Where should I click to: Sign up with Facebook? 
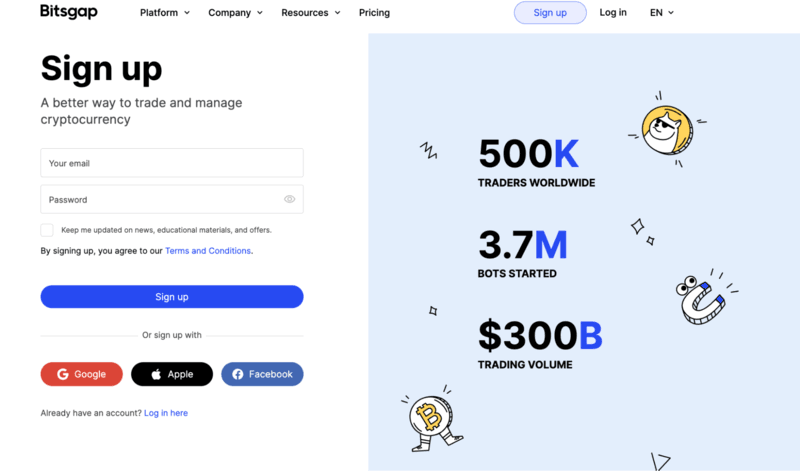(x=262, y=374)
